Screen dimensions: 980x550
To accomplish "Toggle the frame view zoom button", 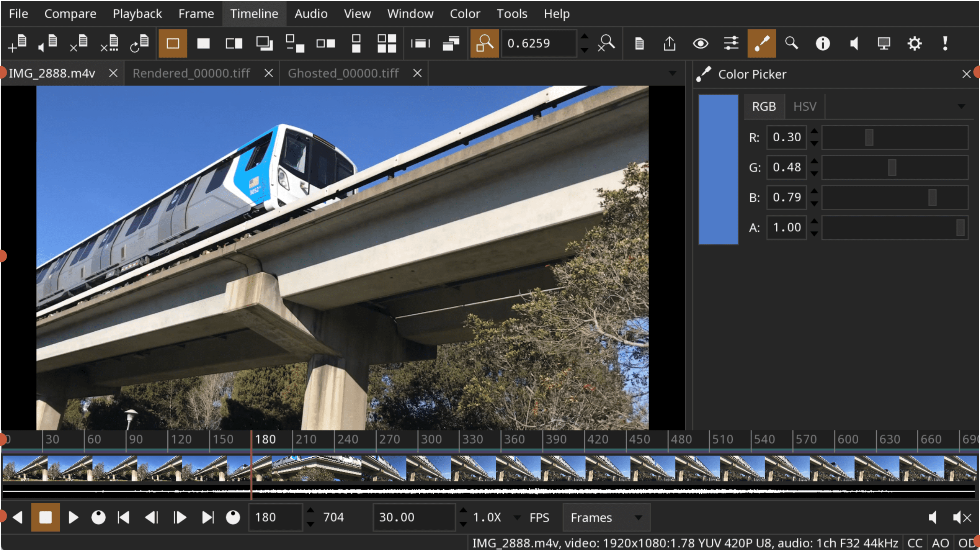I will (484, 43).
